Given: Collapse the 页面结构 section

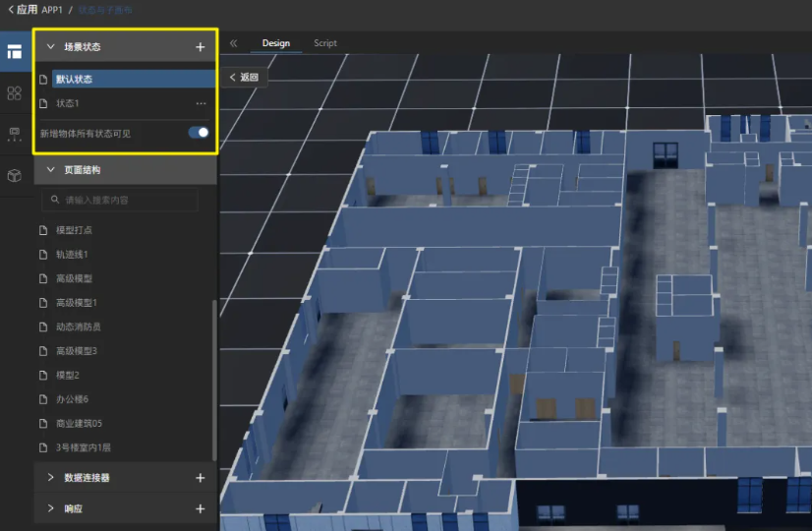Looking at the screenshot, I should tap(51, 170).
